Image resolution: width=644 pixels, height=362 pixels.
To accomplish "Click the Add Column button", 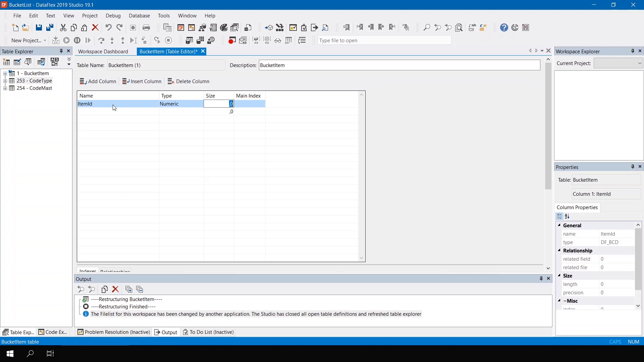I will click(x=98, y=81).
